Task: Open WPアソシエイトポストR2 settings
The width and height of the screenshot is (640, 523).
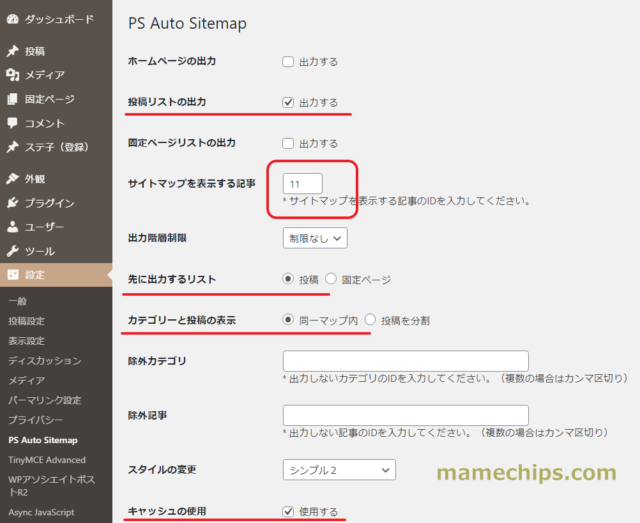Action: tap(51, 485)
